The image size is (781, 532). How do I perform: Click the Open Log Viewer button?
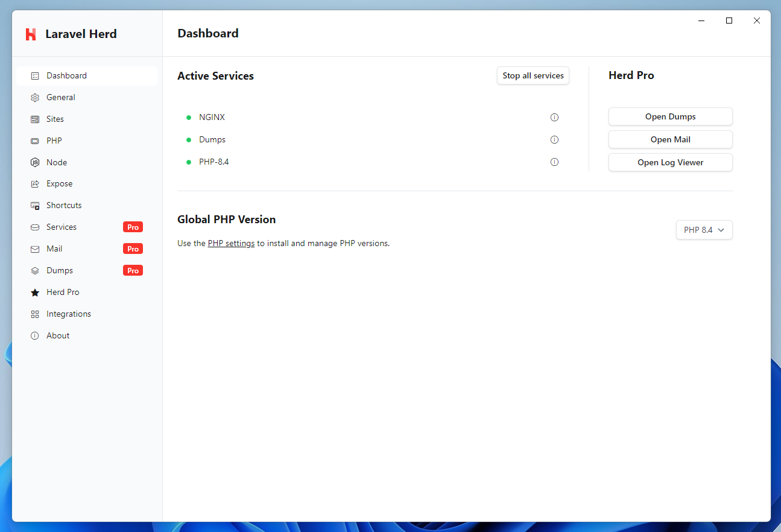(670, 162)
